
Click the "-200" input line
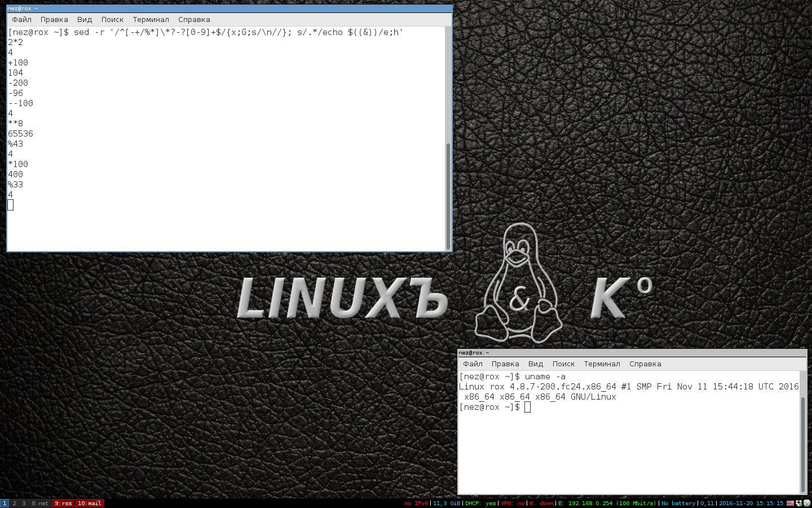click(18, 83)
